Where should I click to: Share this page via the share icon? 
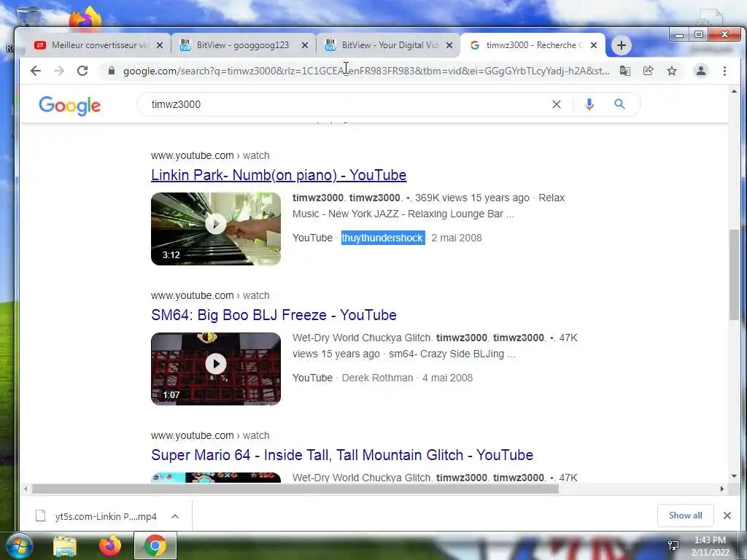pos(648,71)
